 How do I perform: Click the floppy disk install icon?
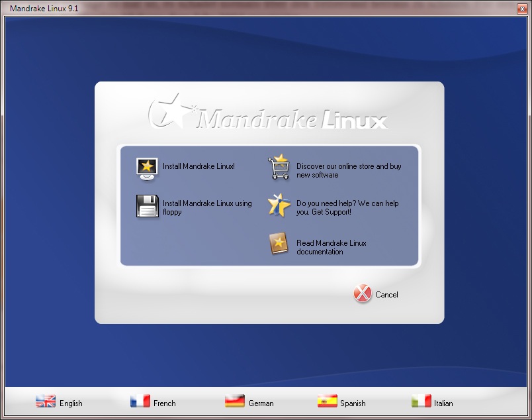click(148, 206)
